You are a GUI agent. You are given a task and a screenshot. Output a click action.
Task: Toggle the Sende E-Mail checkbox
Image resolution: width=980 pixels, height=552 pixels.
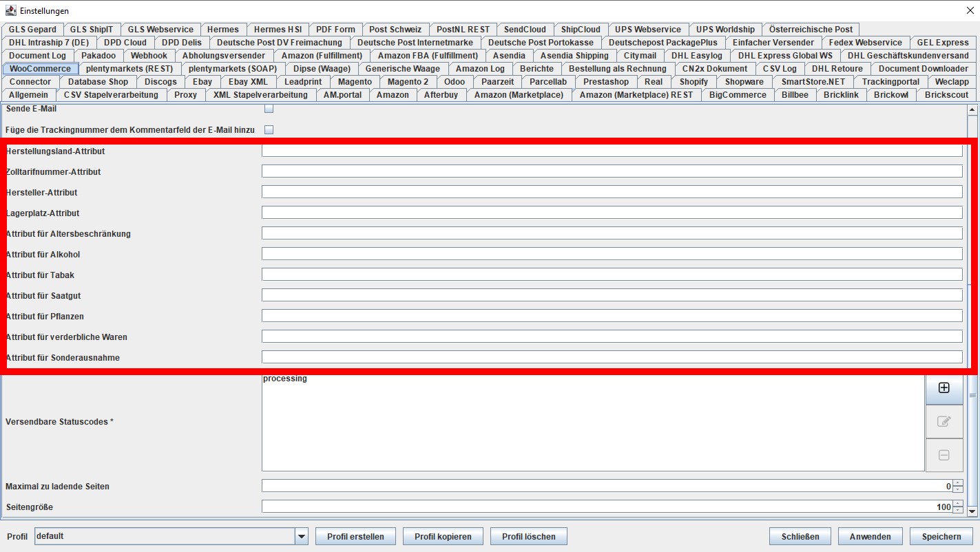269,109
